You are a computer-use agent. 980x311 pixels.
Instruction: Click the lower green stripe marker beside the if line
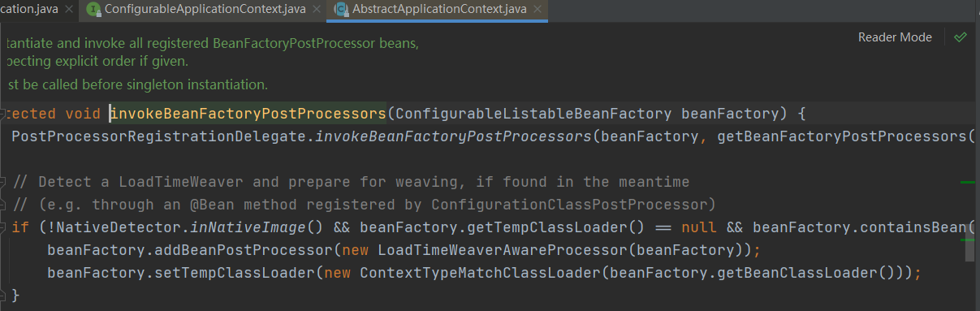[967, 239]
